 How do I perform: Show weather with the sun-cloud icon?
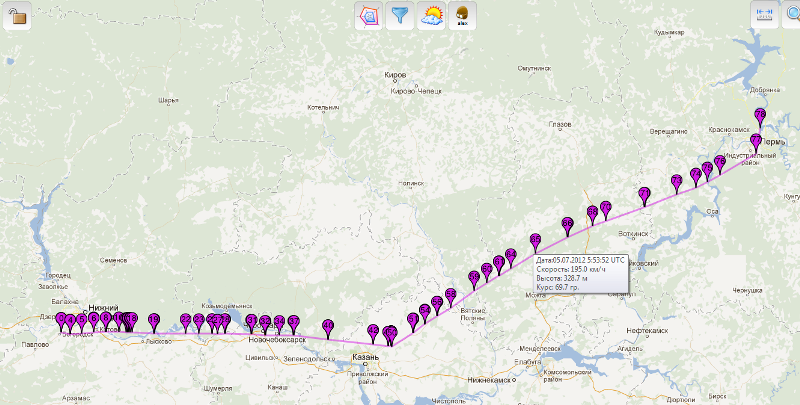tap(432, 15)
